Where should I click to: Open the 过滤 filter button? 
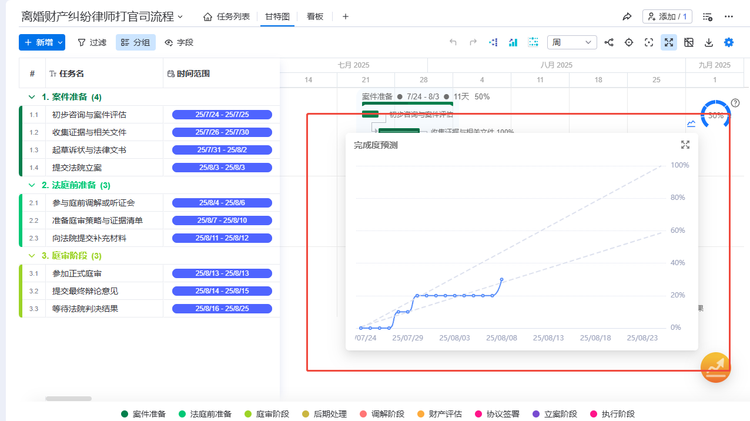(x=92, y=43)
